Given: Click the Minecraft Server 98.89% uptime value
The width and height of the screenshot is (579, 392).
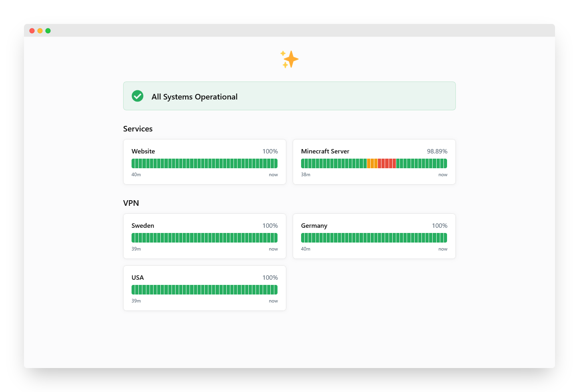Looking at the screenshot, I should click(x=437, y=151).
